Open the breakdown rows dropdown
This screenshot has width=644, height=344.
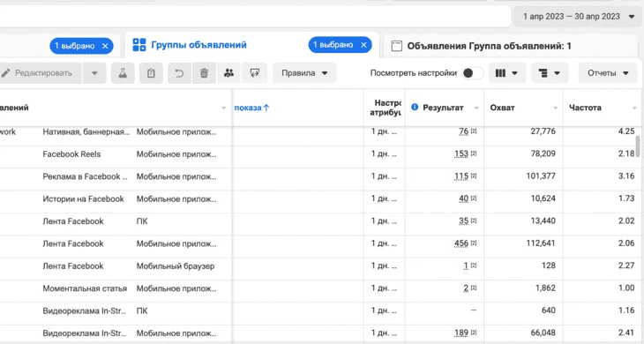(x=550, y=73)
